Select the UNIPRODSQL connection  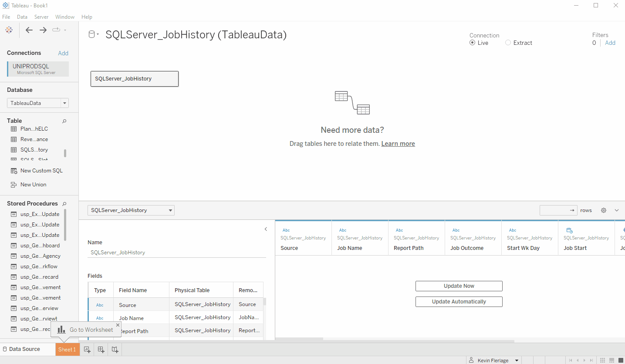coord(38,69)
